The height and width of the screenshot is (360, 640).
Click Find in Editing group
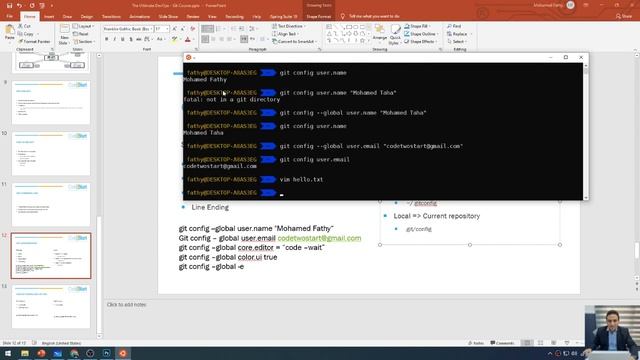454,26
